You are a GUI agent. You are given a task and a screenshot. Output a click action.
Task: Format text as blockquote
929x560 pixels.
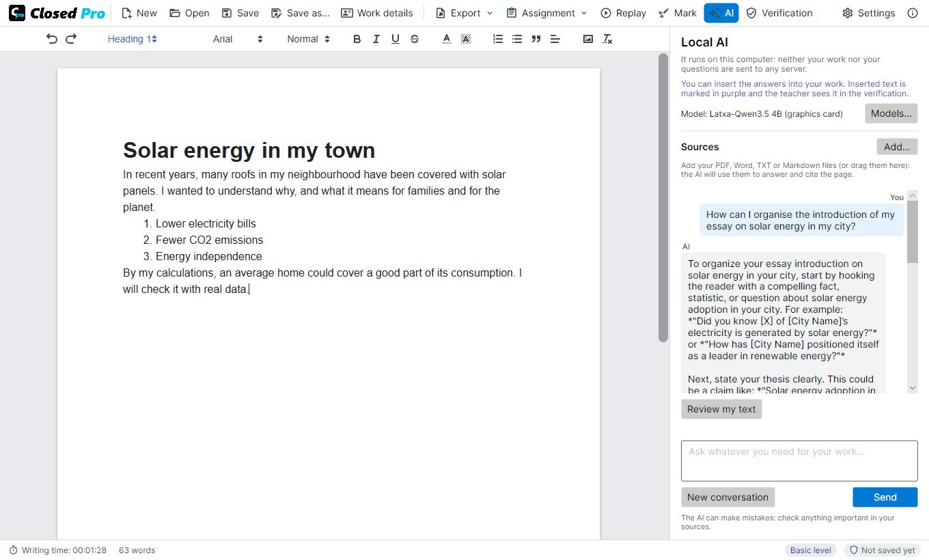[x=536, y=39]
